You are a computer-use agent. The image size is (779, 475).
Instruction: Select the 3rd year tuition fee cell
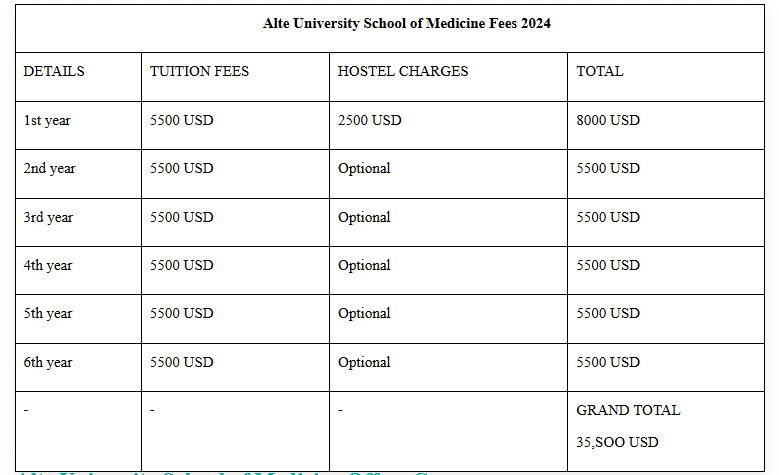(181, 217)
